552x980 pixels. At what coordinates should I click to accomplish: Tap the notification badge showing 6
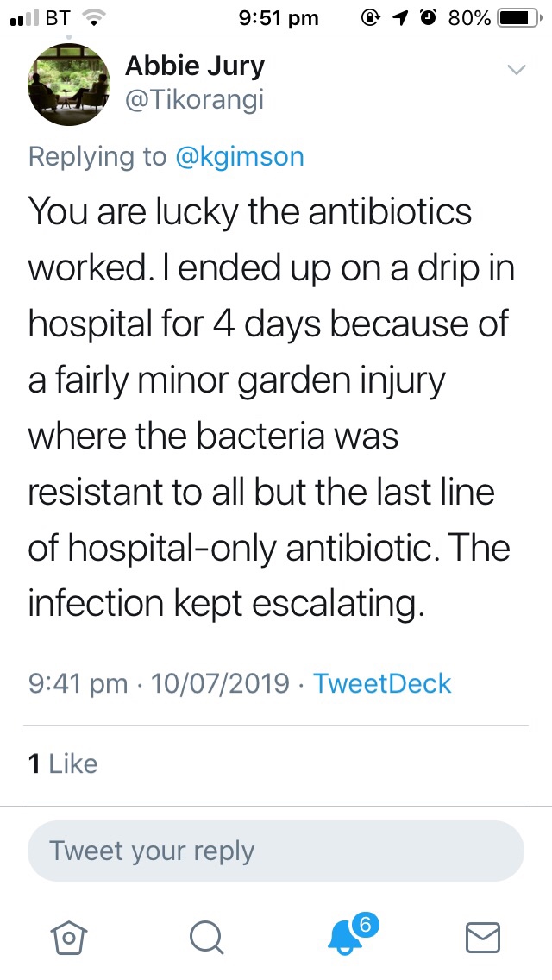click(x=366, y=925)
